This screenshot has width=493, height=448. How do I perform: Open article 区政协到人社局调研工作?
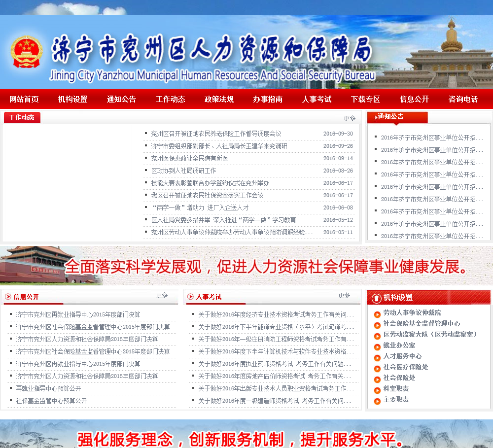tap(183, 171)
